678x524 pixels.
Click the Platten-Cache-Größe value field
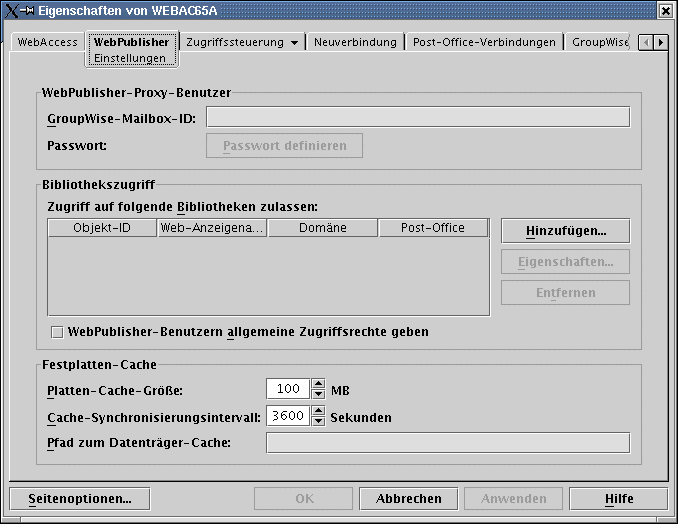288,389
